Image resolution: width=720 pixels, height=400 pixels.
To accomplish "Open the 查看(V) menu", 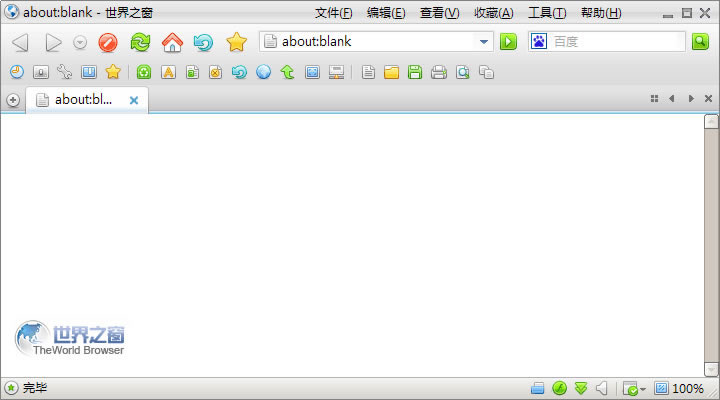I will 439,13.
